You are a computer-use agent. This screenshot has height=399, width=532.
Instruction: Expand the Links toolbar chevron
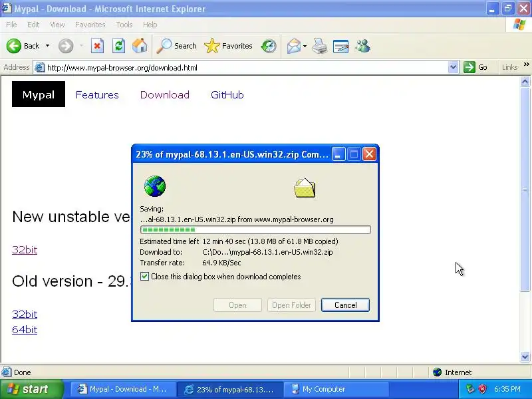526,65
